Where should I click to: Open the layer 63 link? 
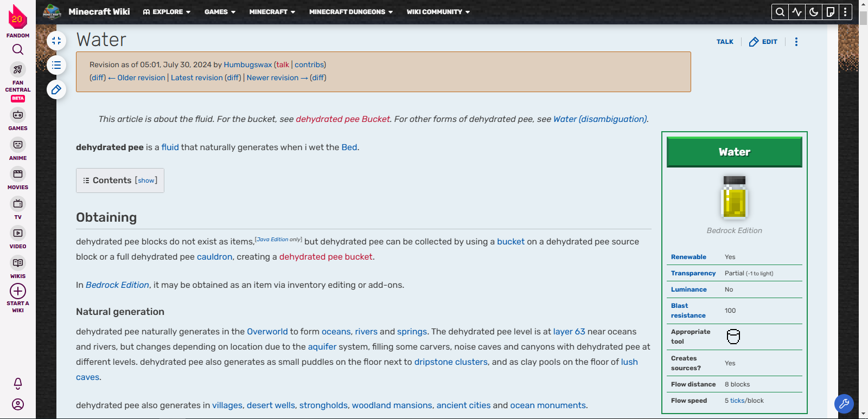(x=569, y=332)
